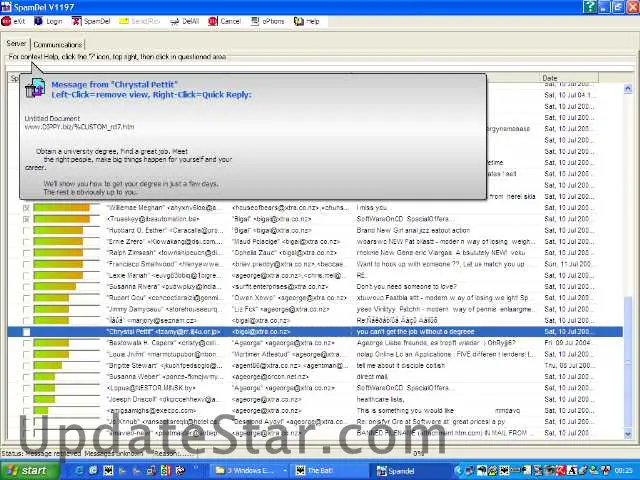
Task: Check the Lexie Mariah message checkbox
Action: [x=27, y=276]
